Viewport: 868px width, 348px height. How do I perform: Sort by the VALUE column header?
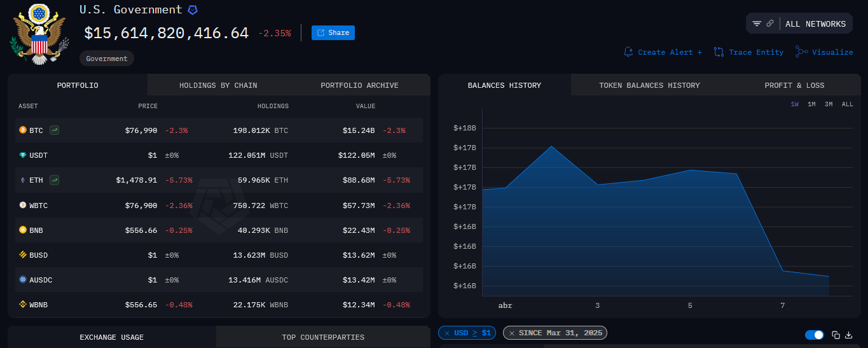click(366, 106)
